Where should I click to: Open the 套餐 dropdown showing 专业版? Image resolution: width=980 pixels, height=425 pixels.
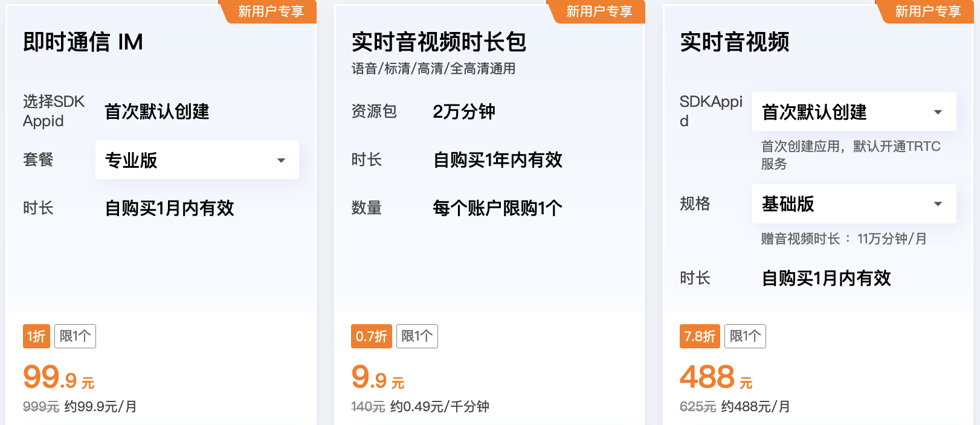[x=196, y=160]
